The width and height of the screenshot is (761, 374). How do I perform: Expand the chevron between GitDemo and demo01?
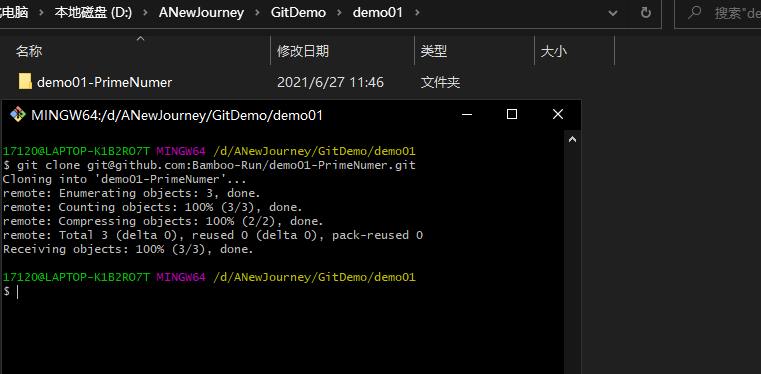(339, 13)
